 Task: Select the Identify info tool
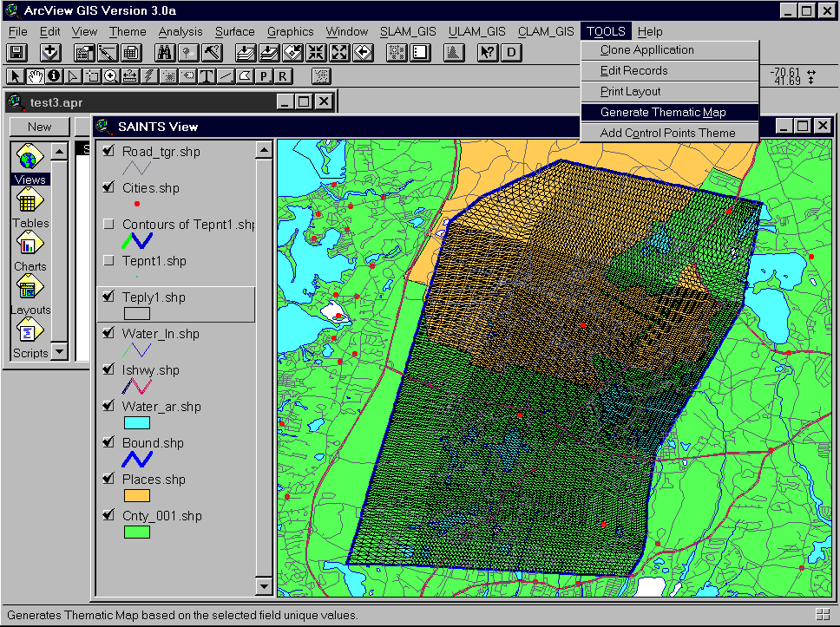pos(54,76)
